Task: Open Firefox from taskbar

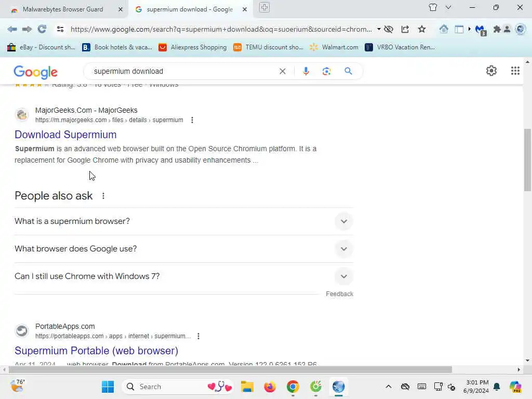Action: (x=270, y=387)
